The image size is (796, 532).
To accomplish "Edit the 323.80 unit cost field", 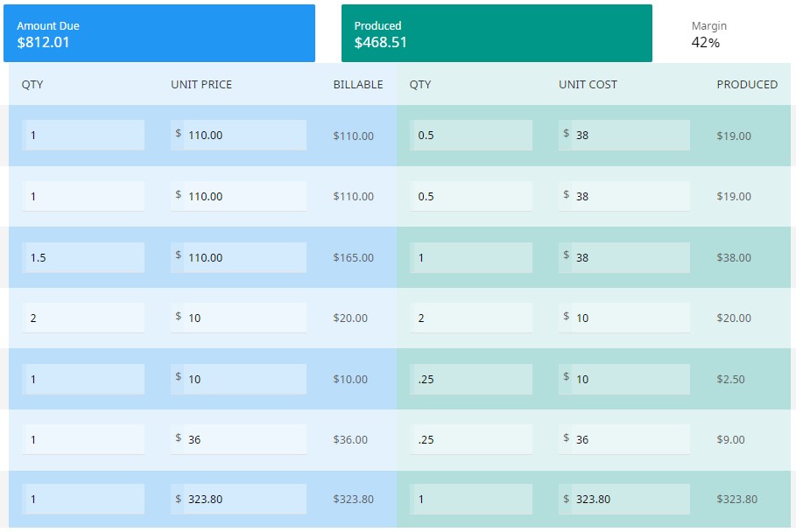I will (x=623, y=499).
